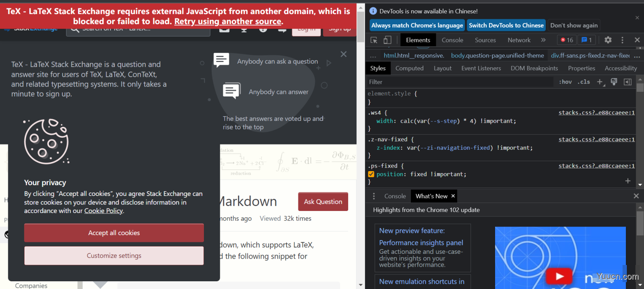Screen dimensions: 644x289
Task: Click the 16 errors counter badge
Action: [x=567, y=40]
